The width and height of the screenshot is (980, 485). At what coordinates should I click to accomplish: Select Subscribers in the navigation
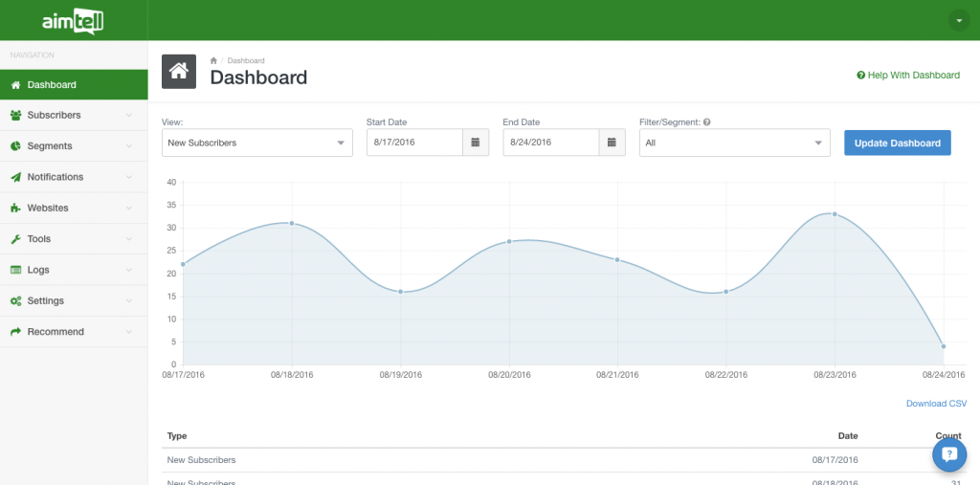(x=74, y=116)
